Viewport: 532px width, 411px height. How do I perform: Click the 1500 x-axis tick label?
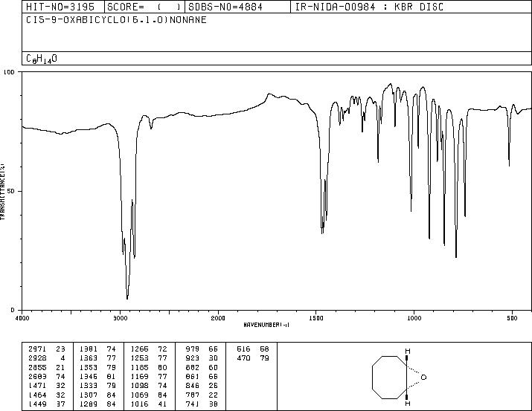pyautogui.click(x=316, y=318)
